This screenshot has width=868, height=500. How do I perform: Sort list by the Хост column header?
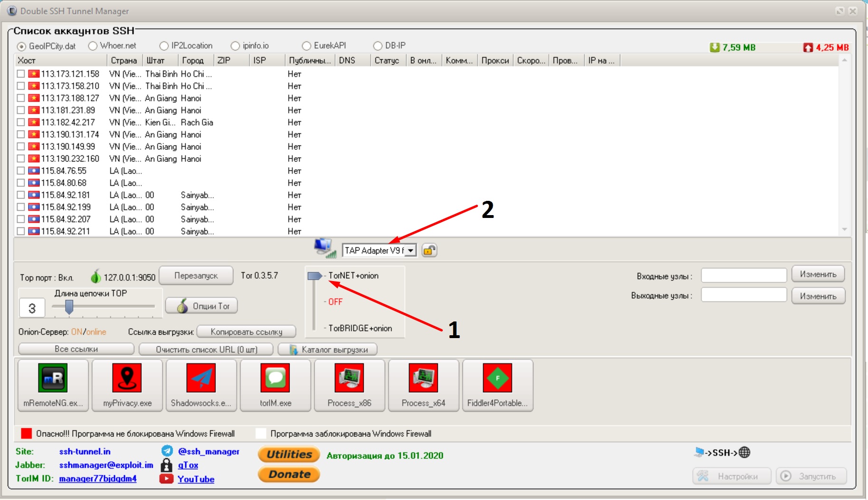(60, 60)
